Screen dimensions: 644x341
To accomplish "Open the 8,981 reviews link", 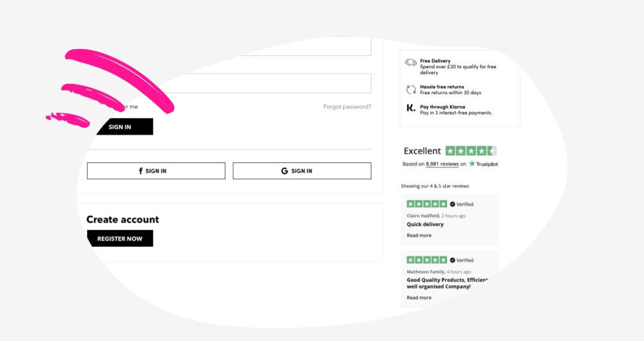I will 442,164.
